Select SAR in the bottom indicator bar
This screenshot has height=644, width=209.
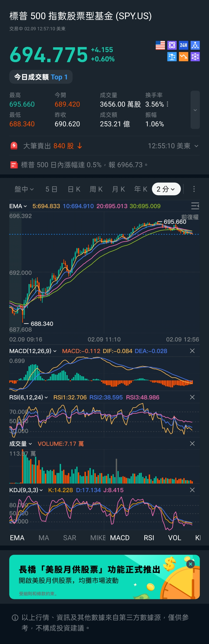tap(70, 538)
